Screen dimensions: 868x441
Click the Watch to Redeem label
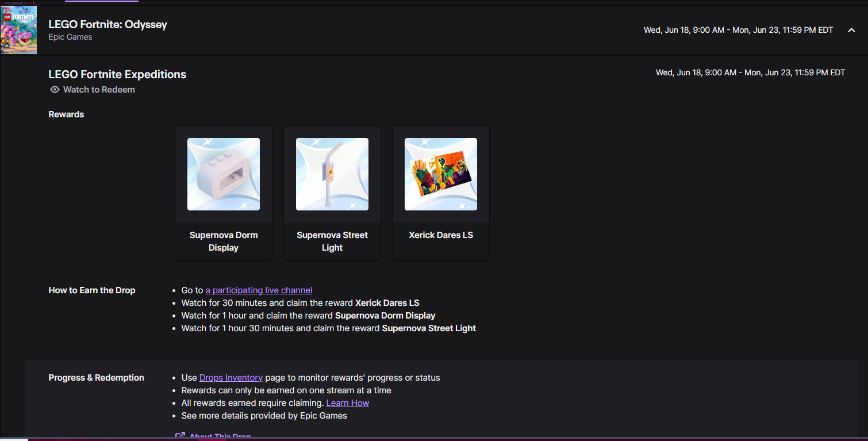(99, 90)
